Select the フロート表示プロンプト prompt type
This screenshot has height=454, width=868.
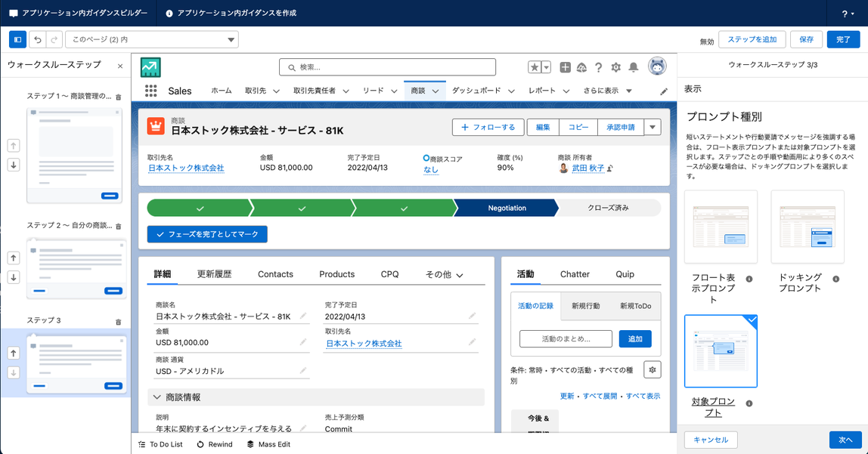(721, 227)
